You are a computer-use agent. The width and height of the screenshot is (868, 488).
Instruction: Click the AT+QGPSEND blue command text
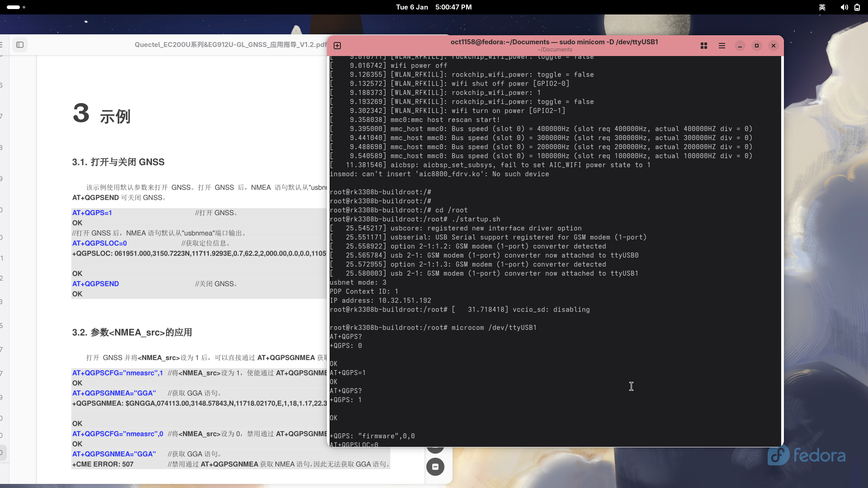pos(95,284)
